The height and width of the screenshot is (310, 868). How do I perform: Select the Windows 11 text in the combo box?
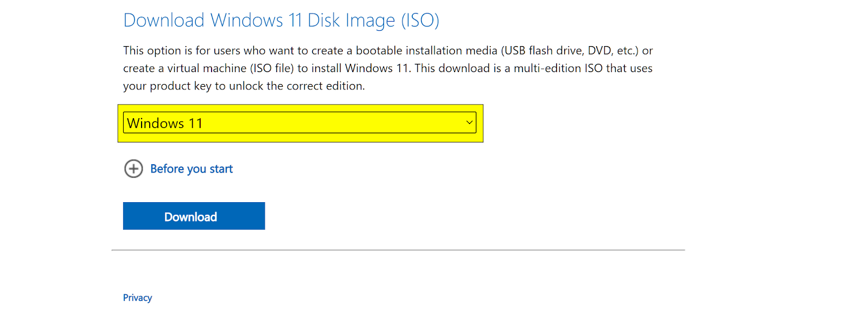tap(165, 124)
